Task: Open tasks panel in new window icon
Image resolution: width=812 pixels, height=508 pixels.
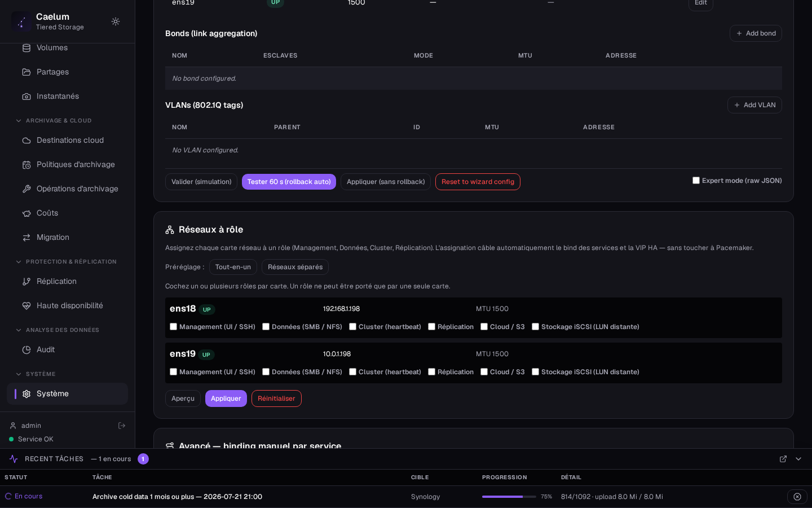Action: (x=783, y=459)
